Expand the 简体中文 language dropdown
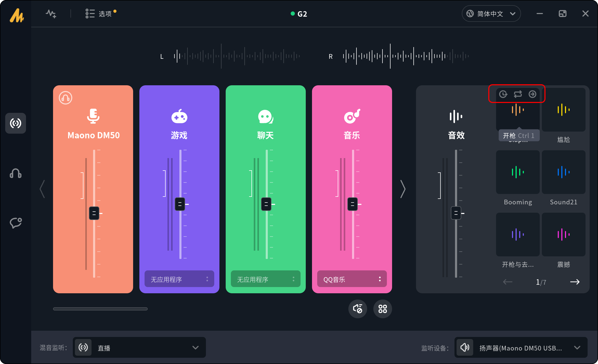Image resolution: width=598 pixels, height=364 pixels. point(491,14)
